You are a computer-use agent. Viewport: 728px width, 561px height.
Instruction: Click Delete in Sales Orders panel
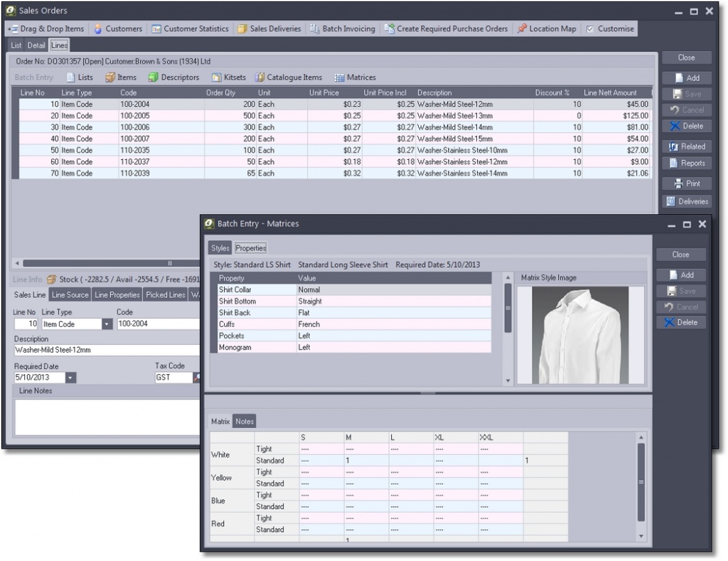pyautogui.click(x=686, y=127)
